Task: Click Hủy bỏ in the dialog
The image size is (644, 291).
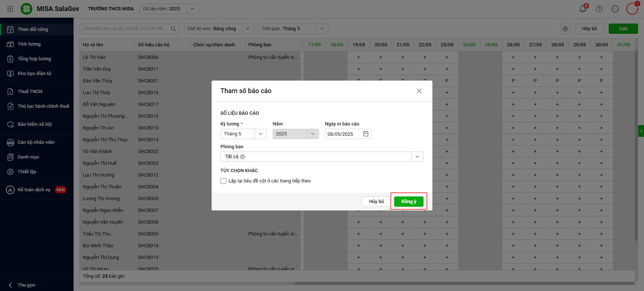Action: click(376, 202)
